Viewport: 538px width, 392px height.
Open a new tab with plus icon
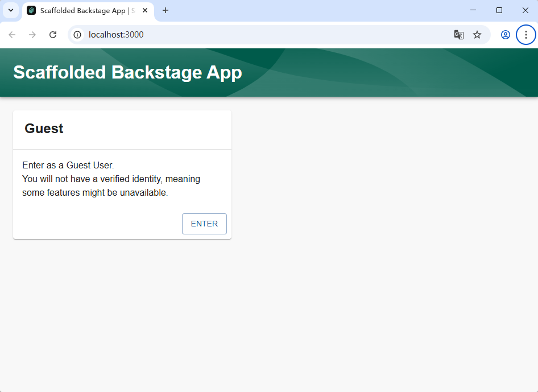tap(165, 10)
